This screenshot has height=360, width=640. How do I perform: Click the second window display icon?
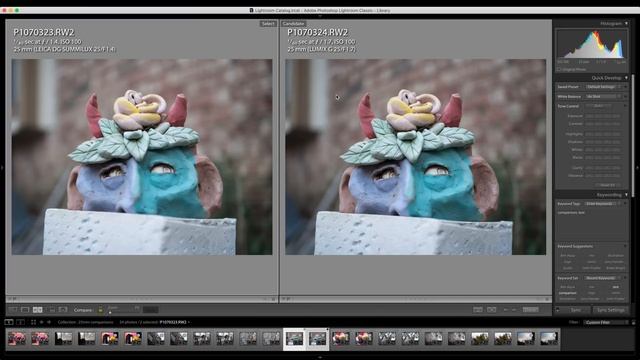click(20, 322)
